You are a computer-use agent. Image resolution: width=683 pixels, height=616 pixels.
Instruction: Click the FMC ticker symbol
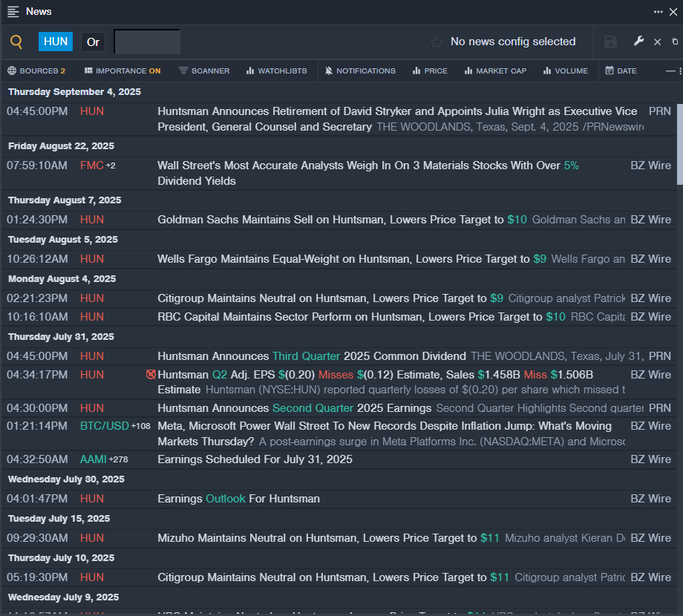[x=91, y=166]
